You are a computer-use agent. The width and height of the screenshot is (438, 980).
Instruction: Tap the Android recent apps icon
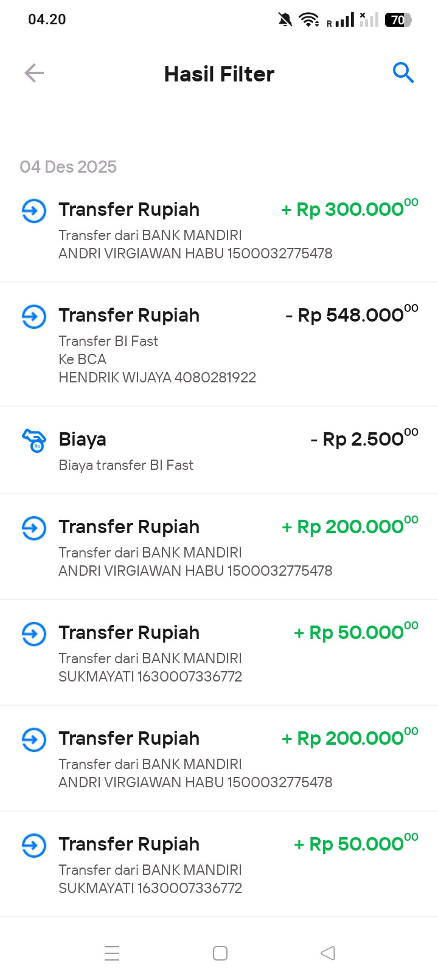tap(112, 953)
